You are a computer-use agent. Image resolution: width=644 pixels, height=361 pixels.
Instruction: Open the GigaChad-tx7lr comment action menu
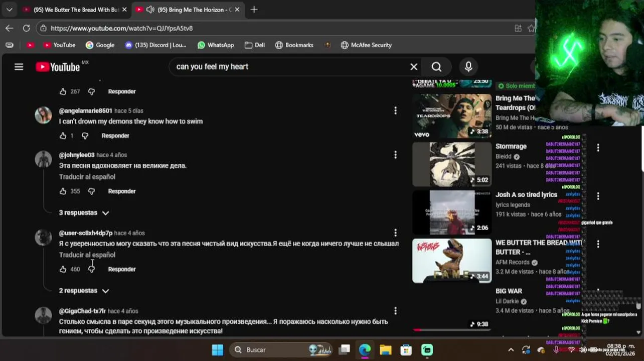pos(395,311)
